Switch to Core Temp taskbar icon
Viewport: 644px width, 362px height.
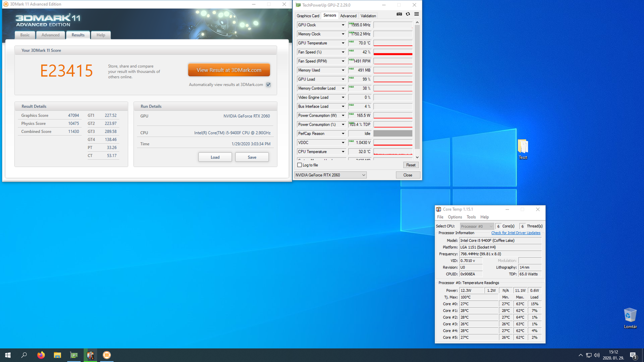coord(90,355)
